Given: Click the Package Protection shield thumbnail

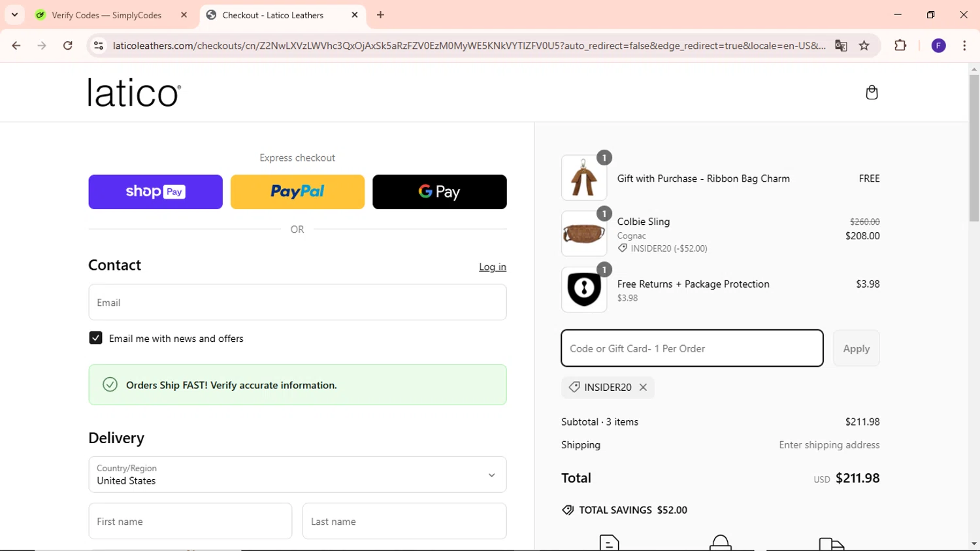Looking at the screenshot, I should tap(584, 289).
